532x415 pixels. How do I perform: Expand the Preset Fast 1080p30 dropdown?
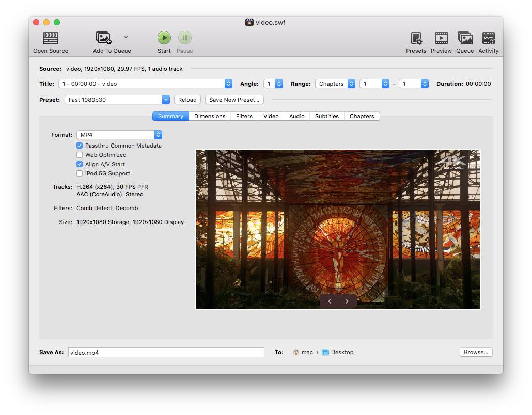click(x=117, y=100)
